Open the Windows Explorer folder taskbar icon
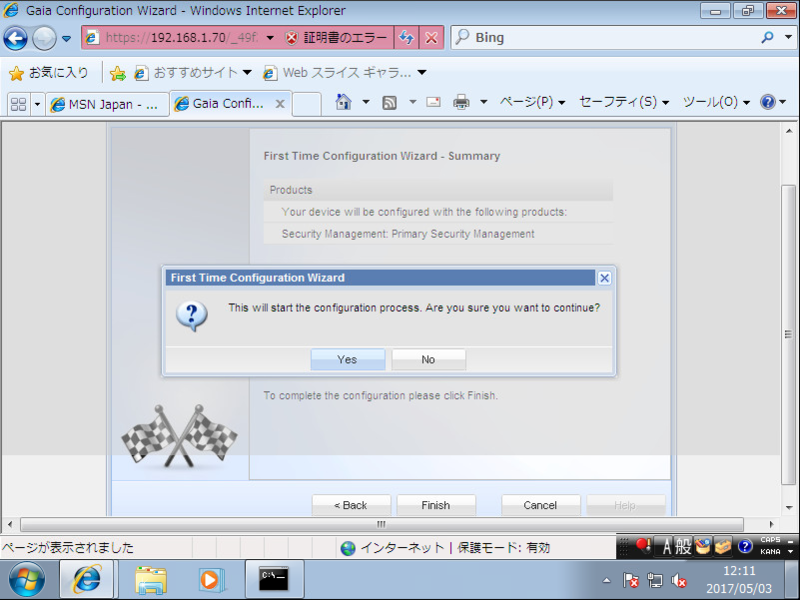 (x=151, y=580)
